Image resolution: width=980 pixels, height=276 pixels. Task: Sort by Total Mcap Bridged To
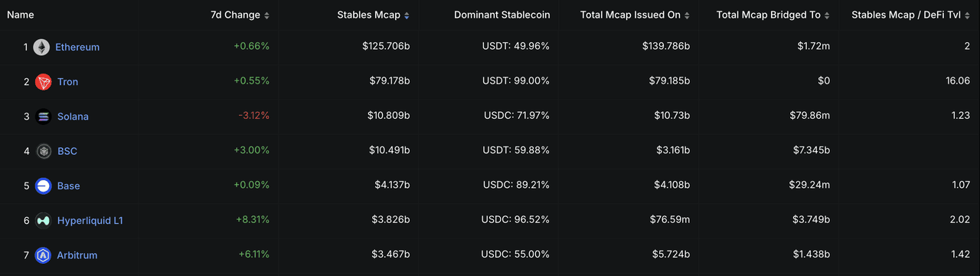773,15
